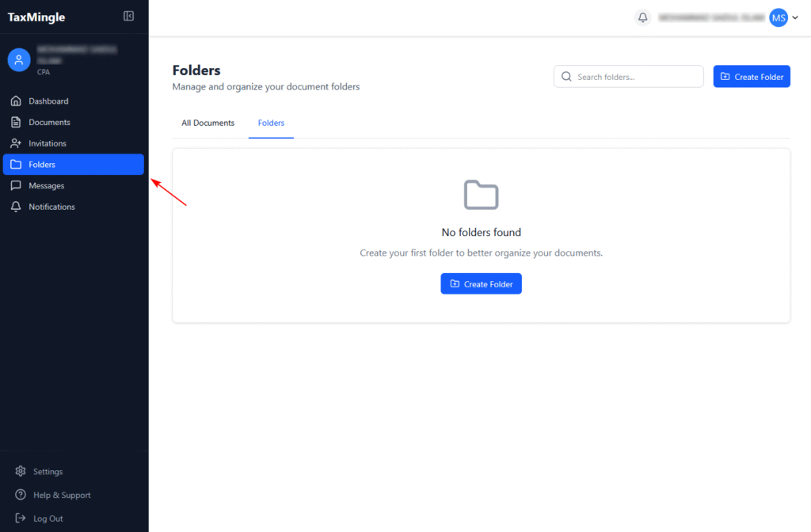
Task: Open the notification bell in the header
Action: 643,17
